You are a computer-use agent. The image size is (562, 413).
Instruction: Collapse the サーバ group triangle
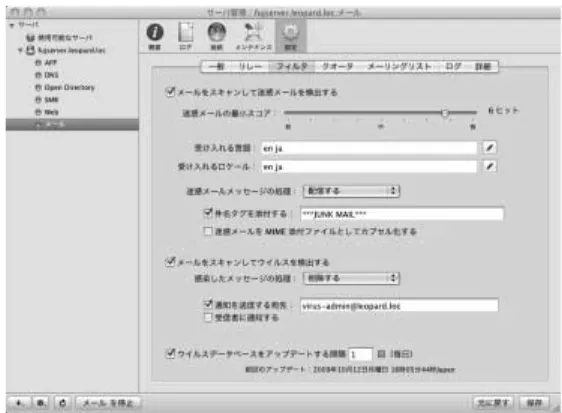click(x=12, y=25)
